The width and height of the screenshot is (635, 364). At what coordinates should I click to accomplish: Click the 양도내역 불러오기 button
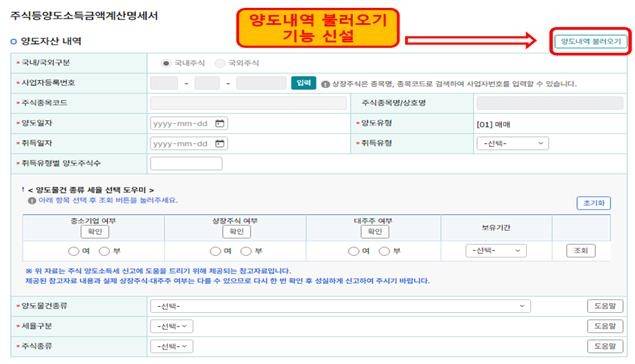click(590, 41)
